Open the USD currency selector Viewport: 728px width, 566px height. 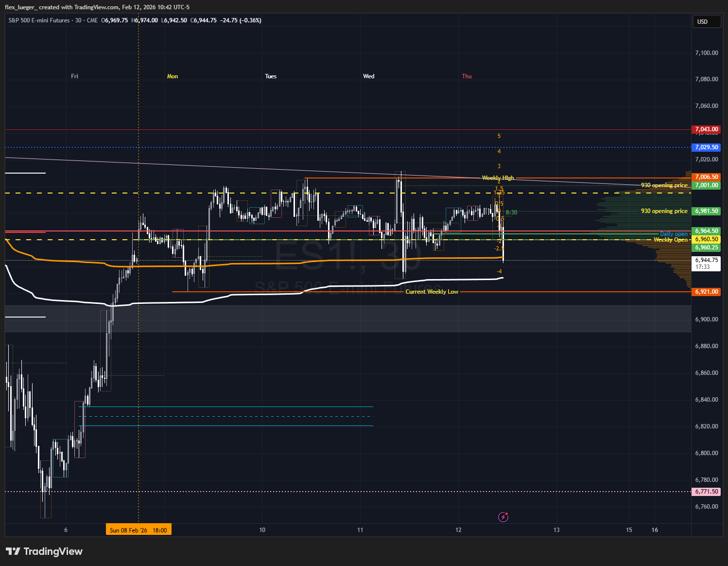706,21
